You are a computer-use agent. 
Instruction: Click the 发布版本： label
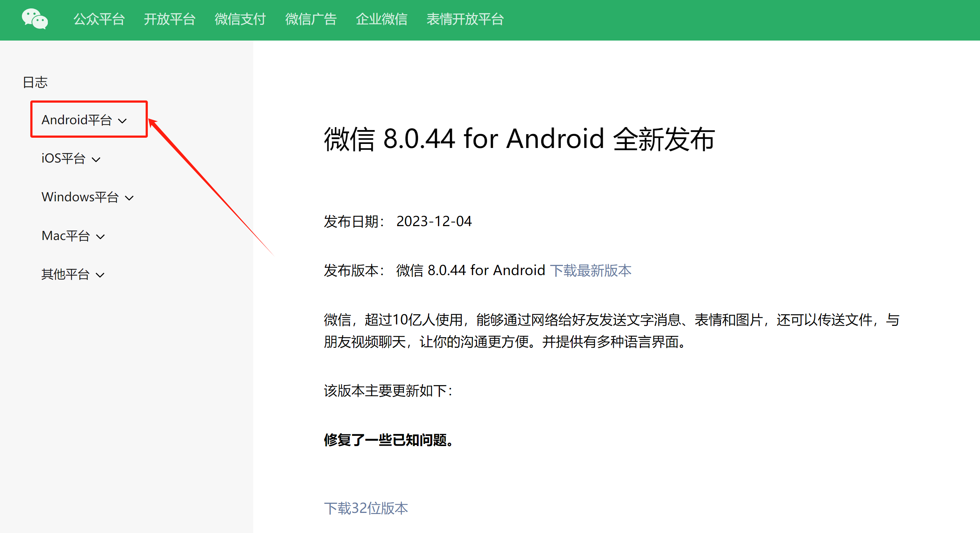click(354, 270)
